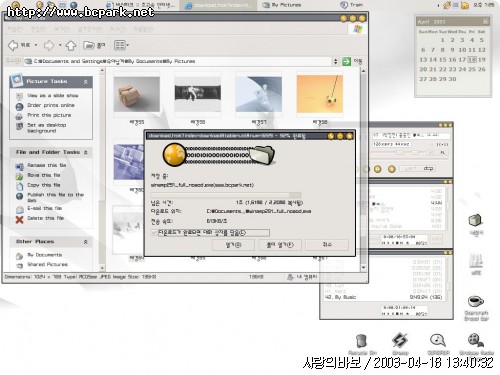The height and width of the screenshot is (375, 500).
Task: Click the Up folder arrow icon
Action: click(71, 45)
